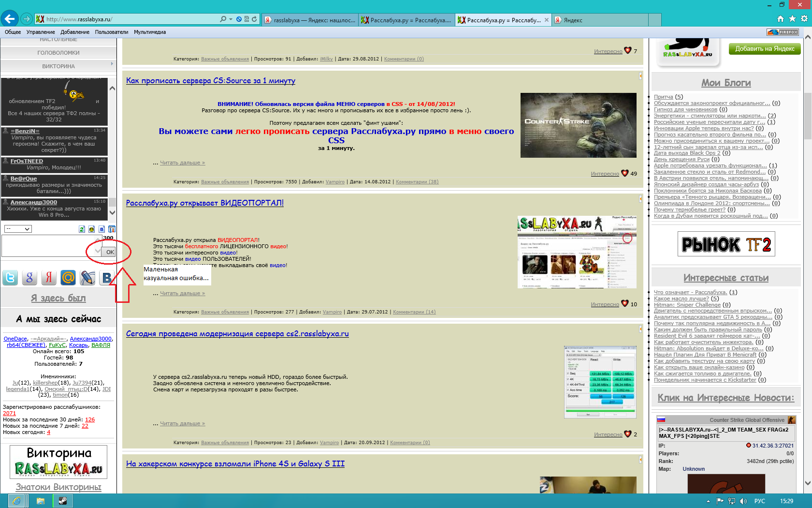Open 'Сегодня проведена модернизация сервера cs2.rasslabyxa.ru'
This screenshot has height=508, width=812.
pyautogui.click(x=237, y=334)
